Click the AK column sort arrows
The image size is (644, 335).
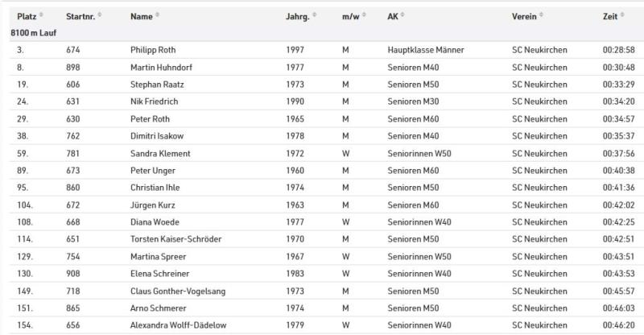[402, 16]
